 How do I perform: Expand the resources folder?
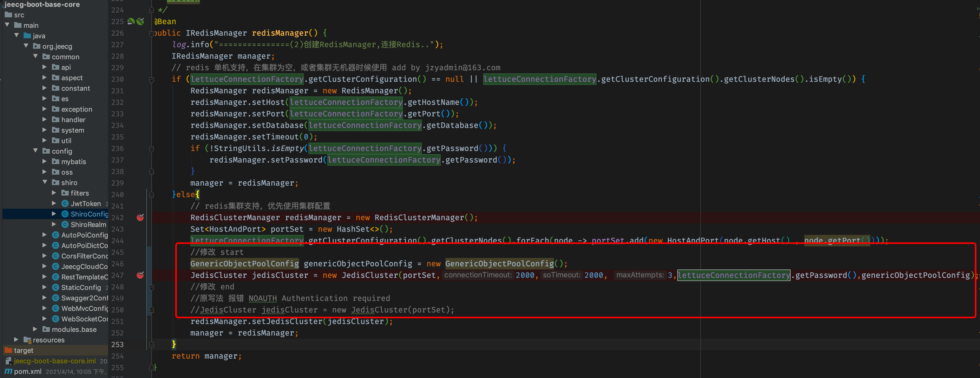tap(16, 339)
